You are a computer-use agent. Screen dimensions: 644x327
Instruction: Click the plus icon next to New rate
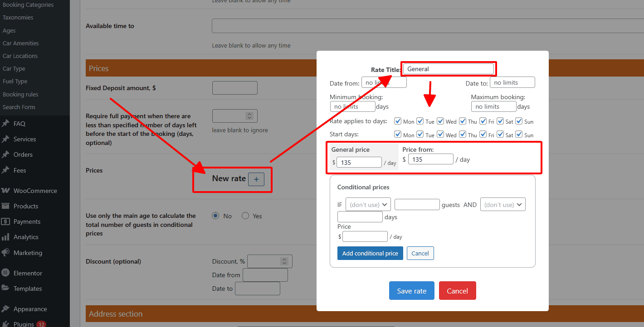(x=256, y=179)
